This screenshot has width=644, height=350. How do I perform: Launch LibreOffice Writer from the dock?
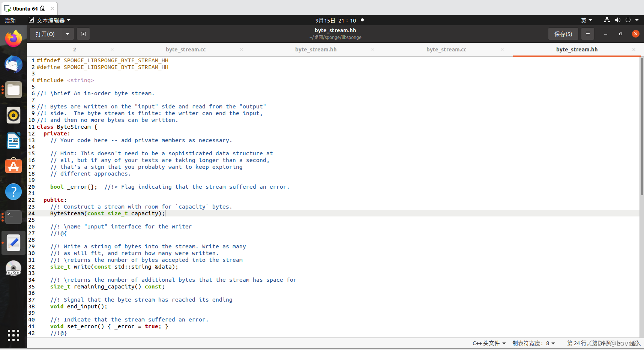(x=14, y=141)
